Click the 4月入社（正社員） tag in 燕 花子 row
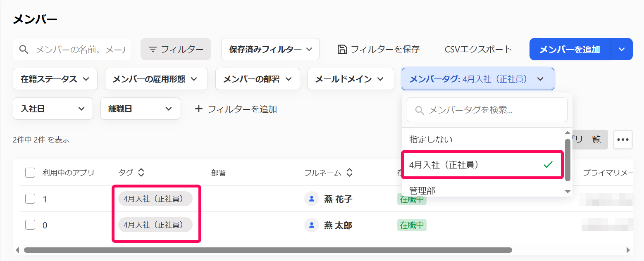644x261 pixels. pyautogui.click(x=155, y=199)
